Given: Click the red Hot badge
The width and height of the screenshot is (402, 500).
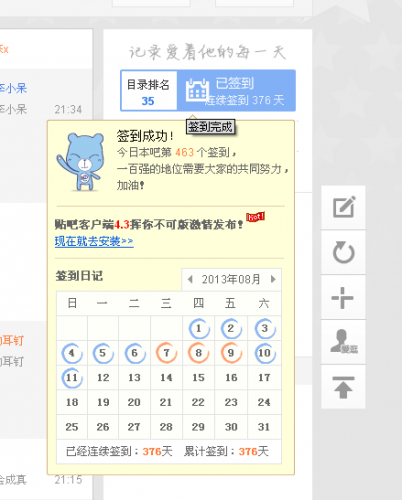Looking at the screenshot, I should pyautogui.click(x=255, y=217).
